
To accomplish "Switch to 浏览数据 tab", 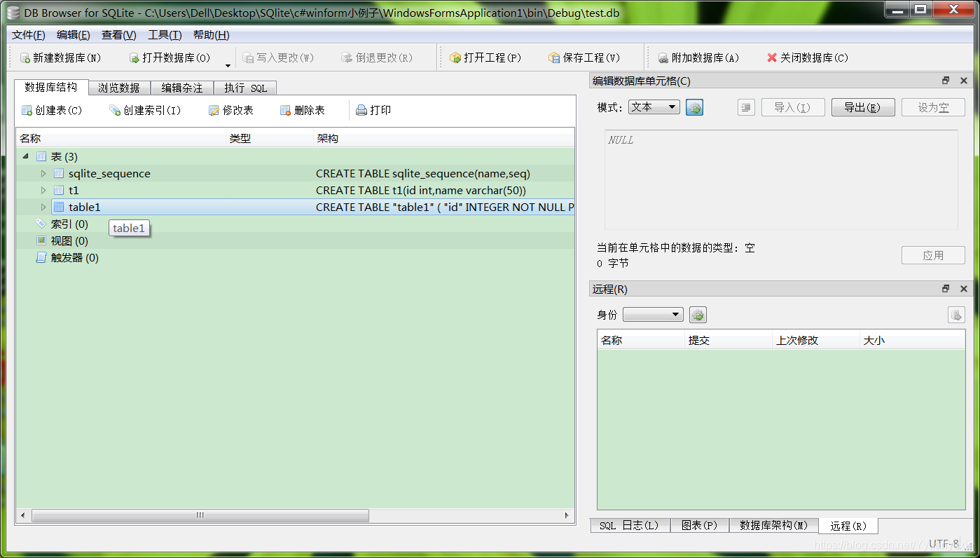I will 119,88.
